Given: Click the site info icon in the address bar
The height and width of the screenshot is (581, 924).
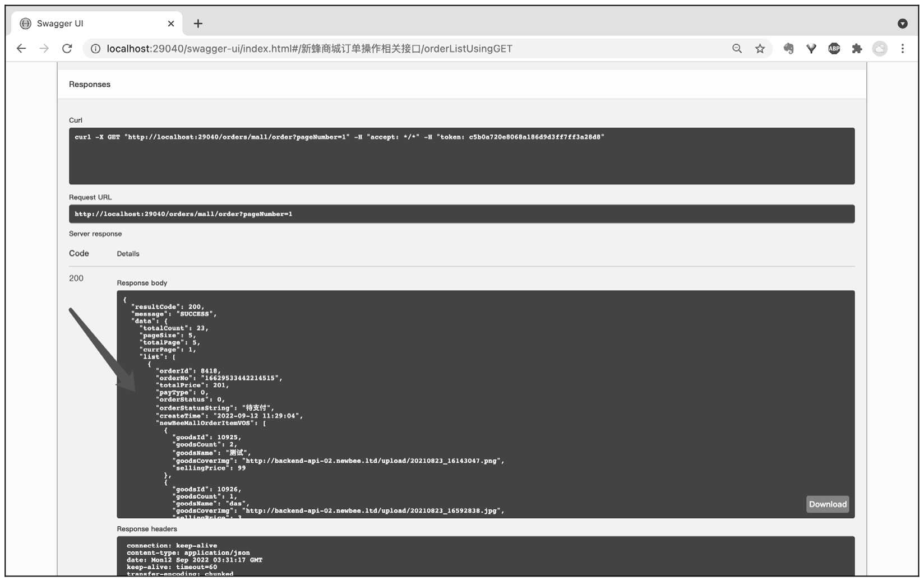Looking at the screenshot, I should click(x=96, y=49).
